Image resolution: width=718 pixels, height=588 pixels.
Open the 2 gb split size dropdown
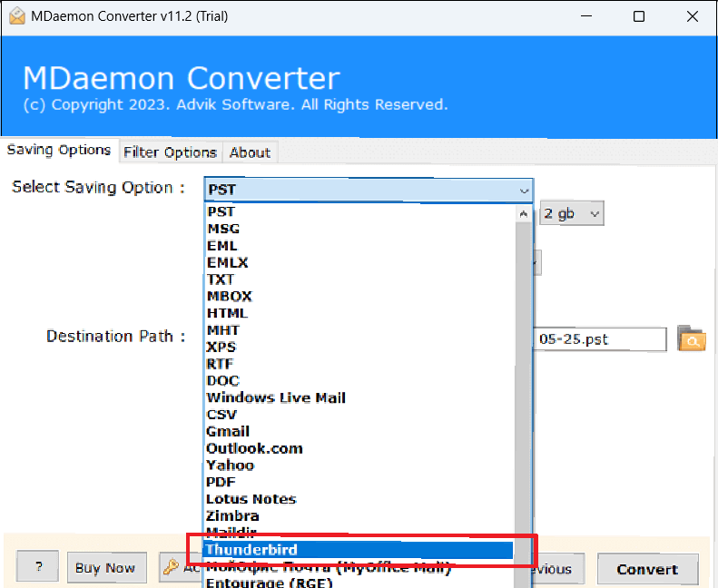click(x=572, y=213)
